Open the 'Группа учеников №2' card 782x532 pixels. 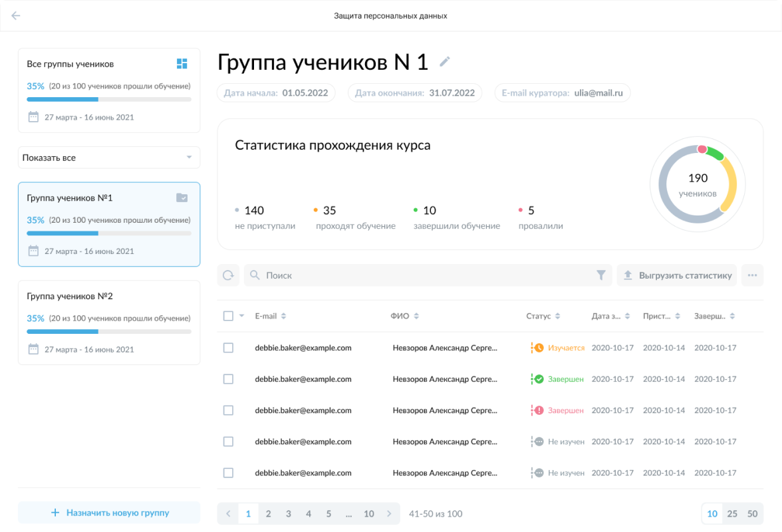coord(109,322)
